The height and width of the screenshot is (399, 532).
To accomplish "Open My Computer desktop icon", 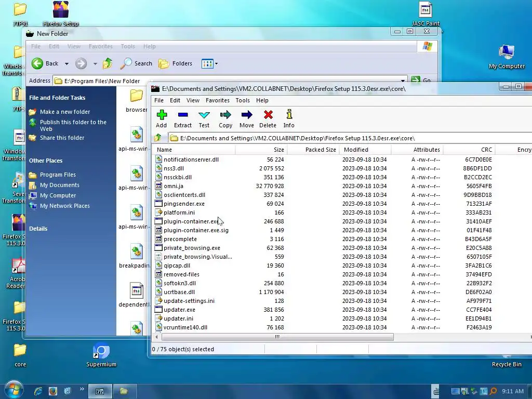I will (x=507, y=57).
